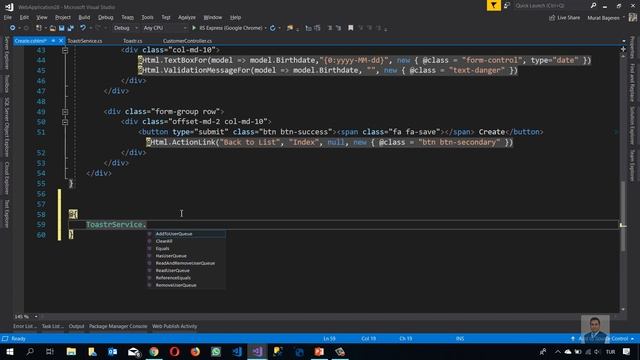Image resolution: width=640 pixels, height=360 pixels.
Task: Open Outlook from taskbar
Action: (x=113, y=351)
